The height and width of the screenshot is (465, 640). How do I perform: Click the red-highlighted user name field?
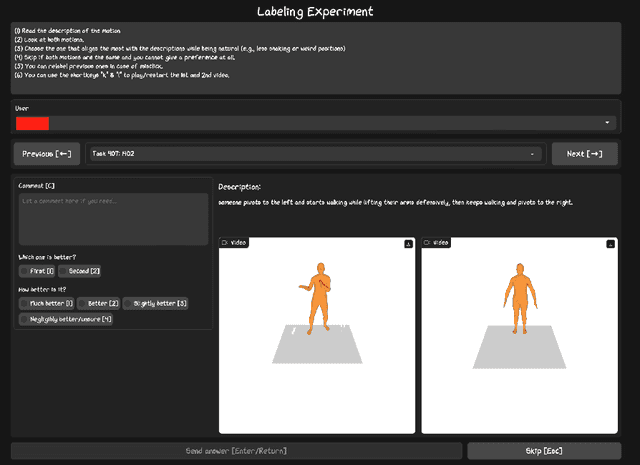[x=33, y=122]
